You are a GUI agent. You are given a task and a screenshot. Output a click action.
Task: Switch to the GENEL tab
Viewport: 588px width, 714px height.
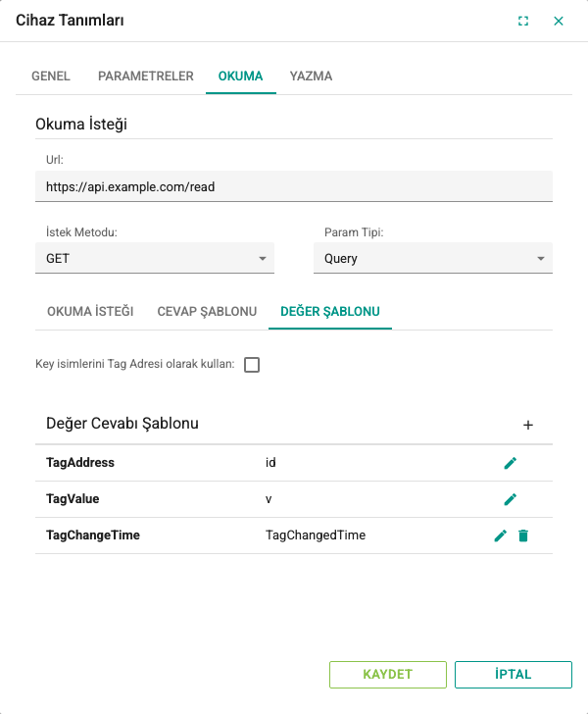51,76
